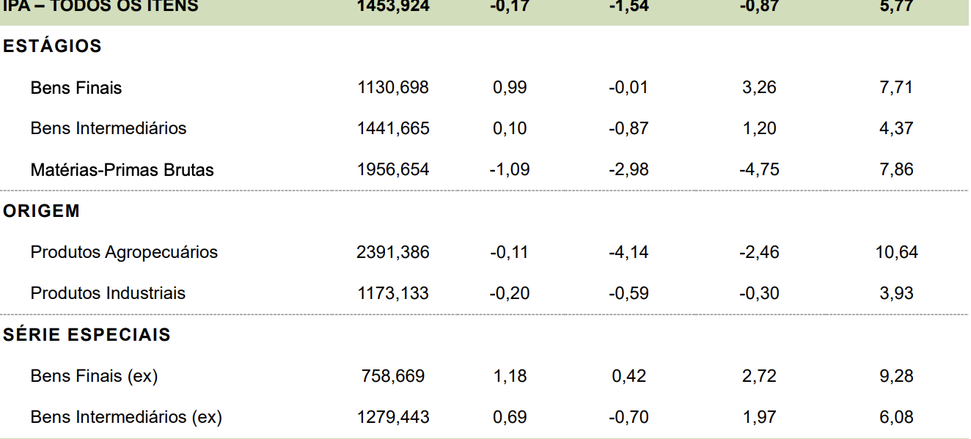Click the Bens Intermediários row label
This screenshot has width=971, height=439.
coord(108,128)
